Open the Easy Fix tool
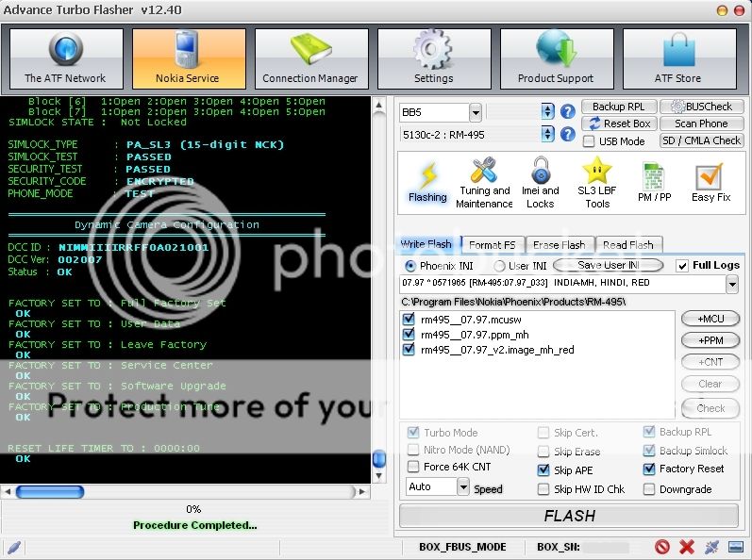752x560 pixels. [710, 184]
